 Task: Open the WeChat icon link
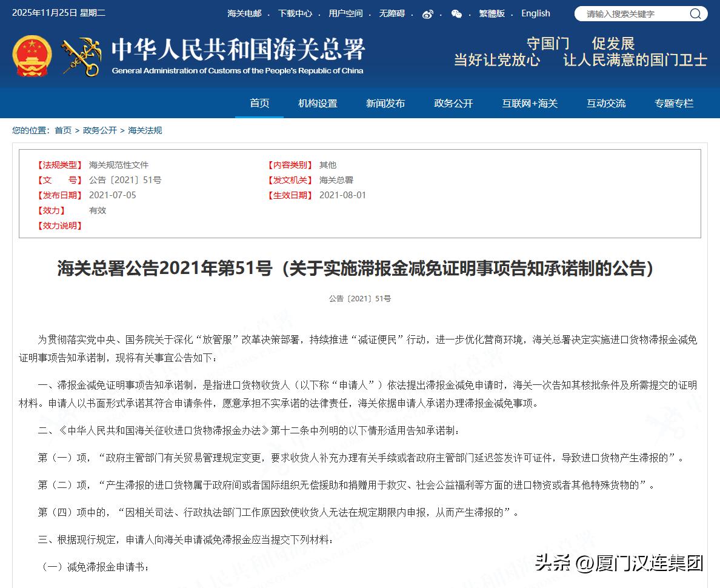click(x=456, y=14)
